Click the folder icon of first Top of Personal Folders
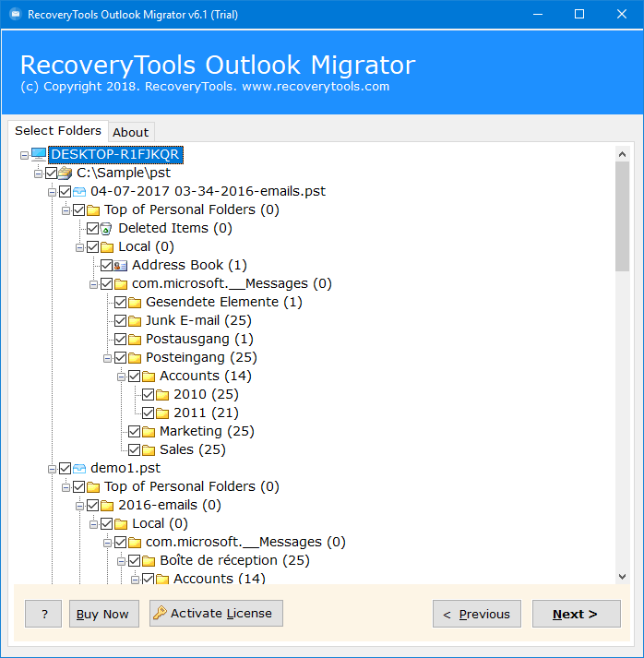The image size is (644, 658). coord(92,209)
